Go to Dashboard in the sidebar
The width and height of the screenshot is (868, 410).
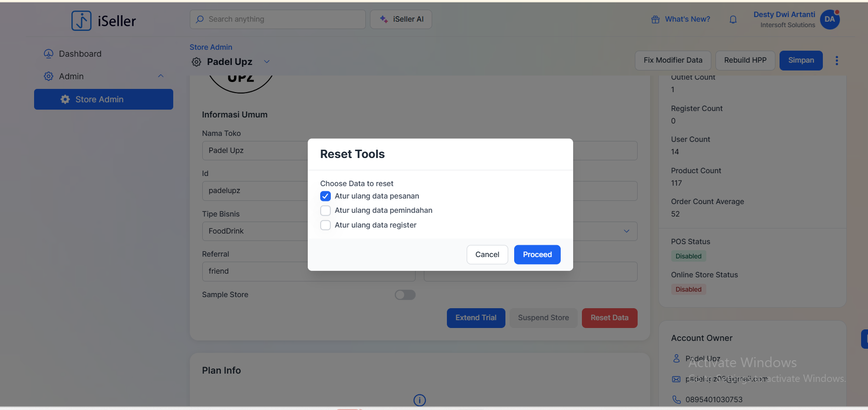80,54
